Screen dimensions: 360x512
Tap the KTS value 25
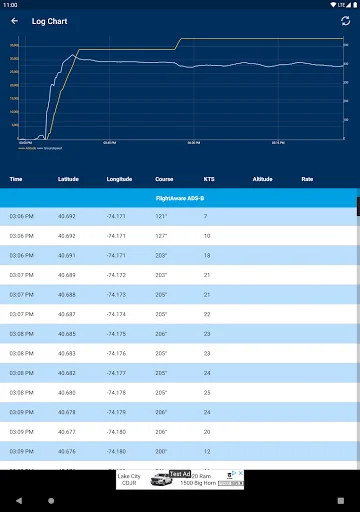click(x=207, y=393)
